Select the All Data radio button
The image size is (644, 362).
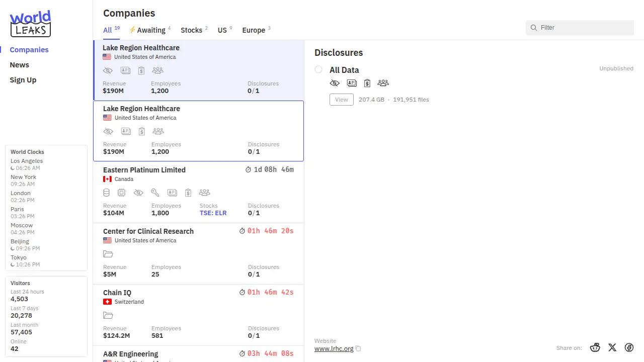(x=318, y=69)
